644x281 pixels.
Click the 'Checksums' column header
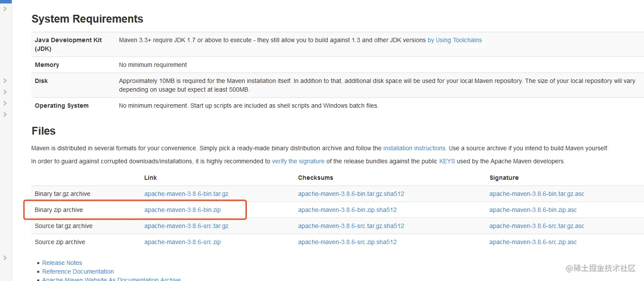point(315,178)
